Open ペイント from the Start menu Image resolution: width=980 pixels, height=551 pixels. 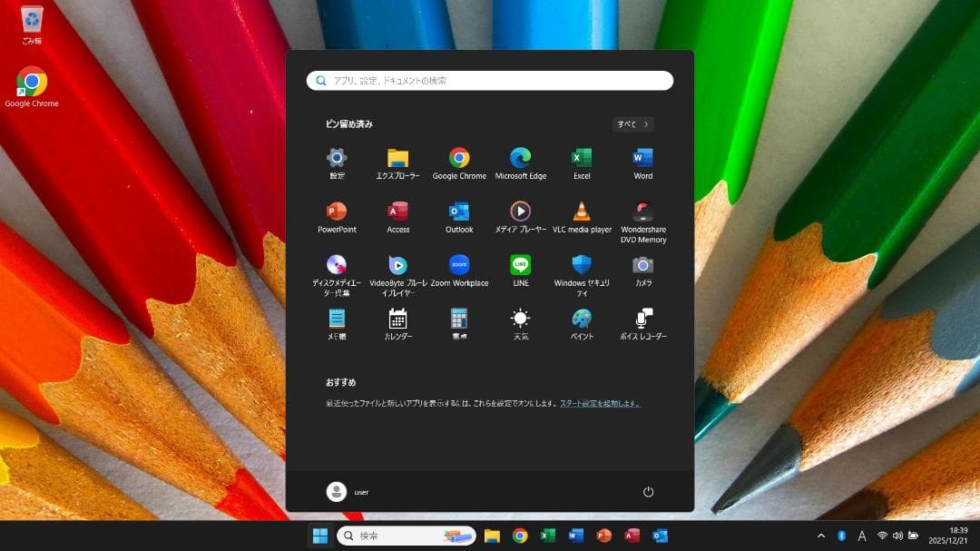click(581, 318)
